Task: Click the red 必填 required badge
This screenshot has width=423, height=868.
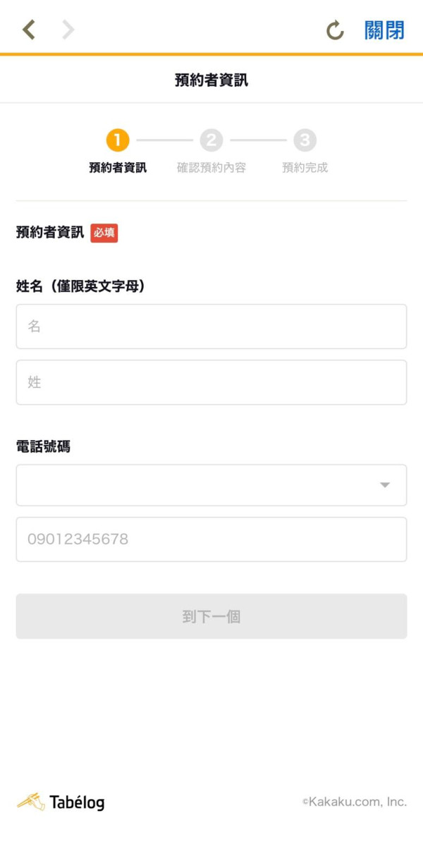Action: 104,233
